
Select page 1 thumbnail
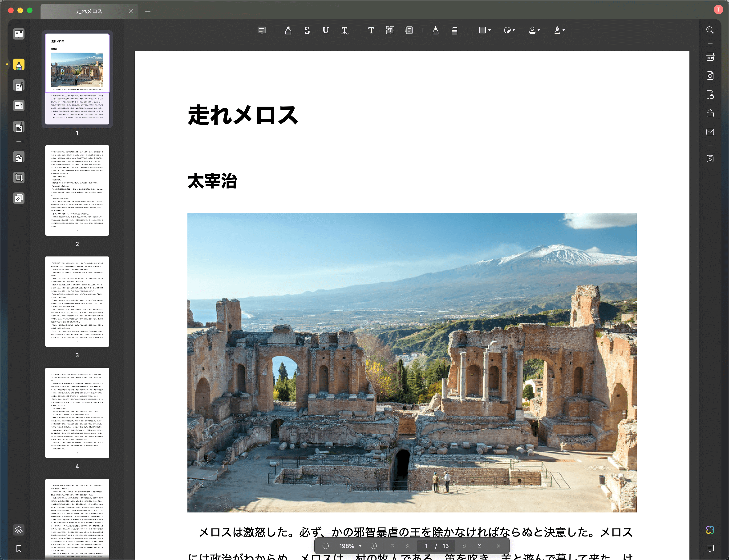(x=77, y=79)
